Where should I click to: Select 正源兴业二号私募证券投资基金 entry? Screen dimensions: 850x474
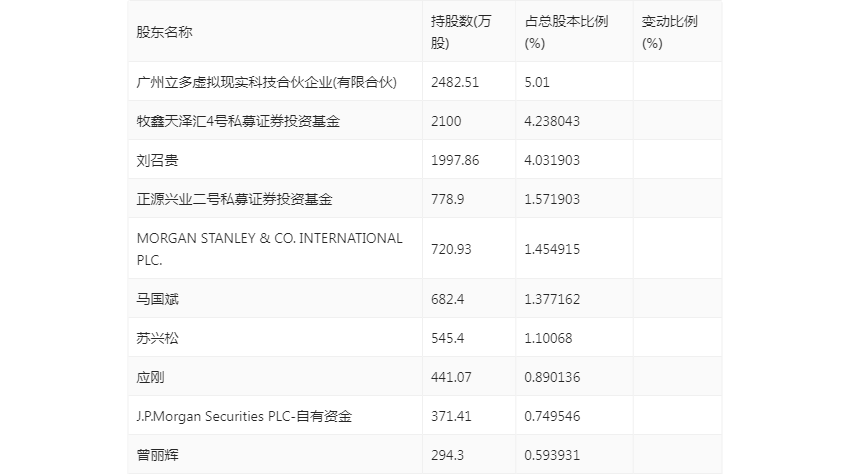pyautogui.click(x=234, y=199)
